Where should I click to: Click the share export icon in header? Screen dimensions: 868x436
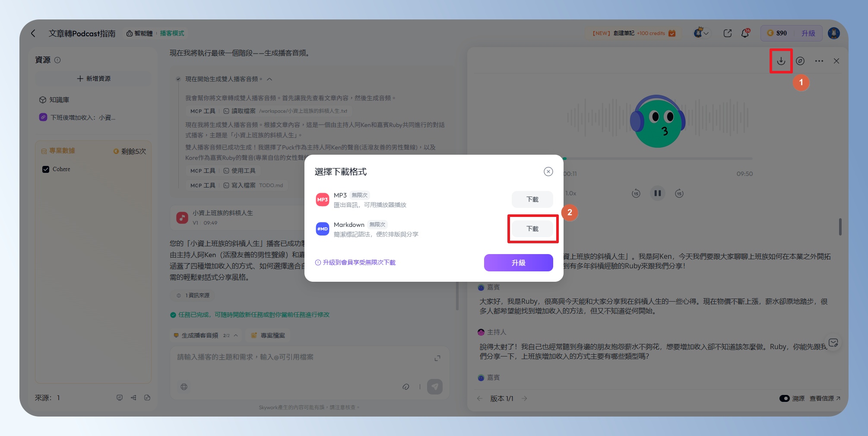[727, 33]
